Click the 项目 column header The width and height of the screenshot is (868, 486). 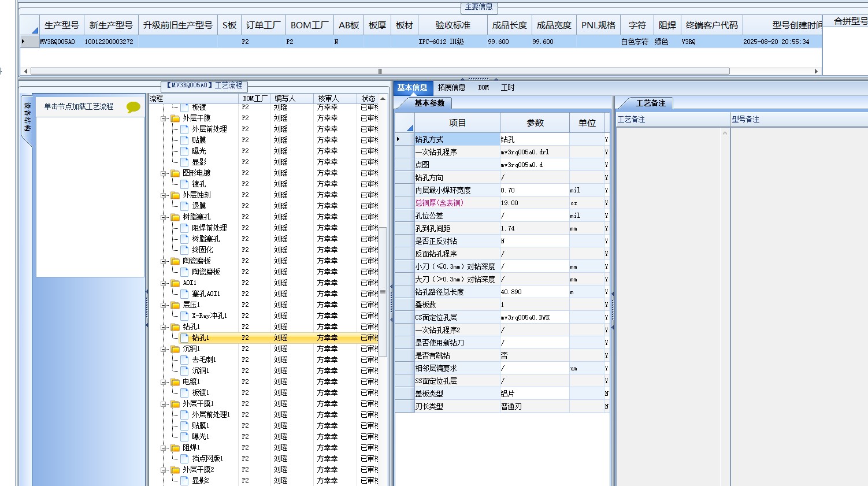pos(457,123)
